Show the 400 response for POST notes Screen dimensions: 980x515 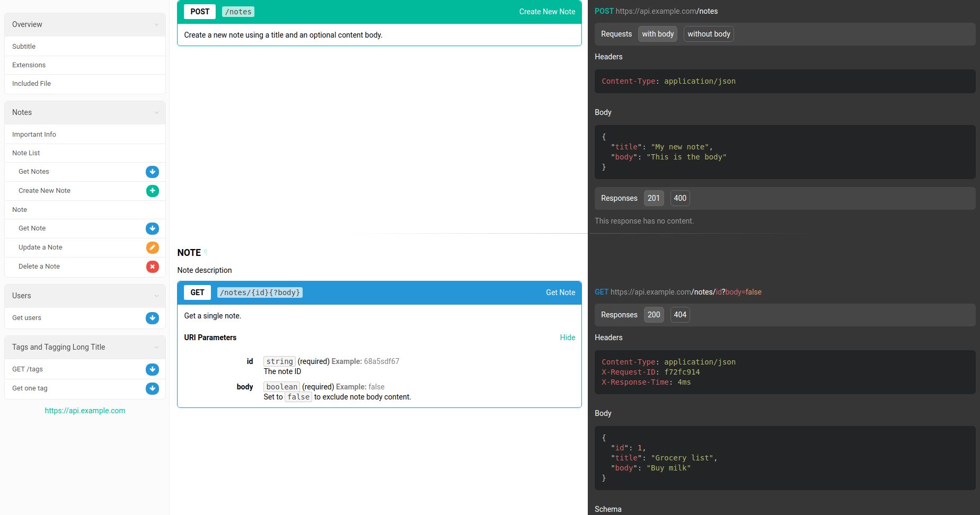[679, 198]
